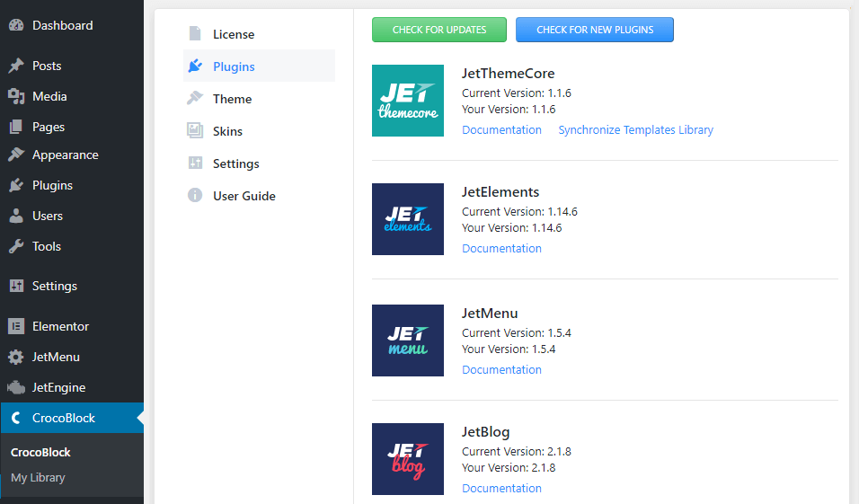Open JetMenu Documentation link
Viewport: 859px width, 504px height.
coord(501,370)
